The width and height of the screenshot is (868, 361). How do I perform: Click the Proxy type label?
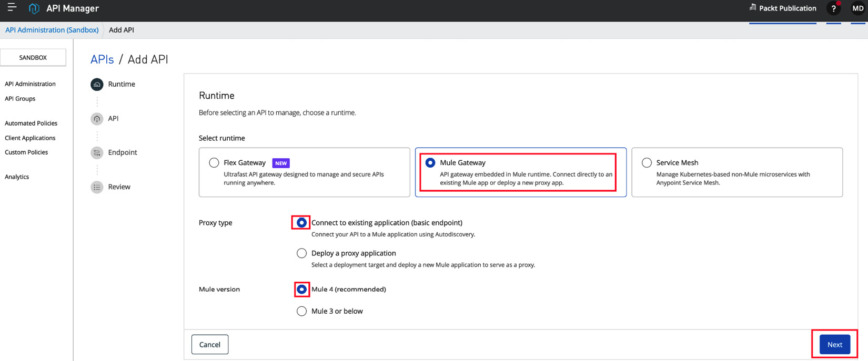coord(216,223)
